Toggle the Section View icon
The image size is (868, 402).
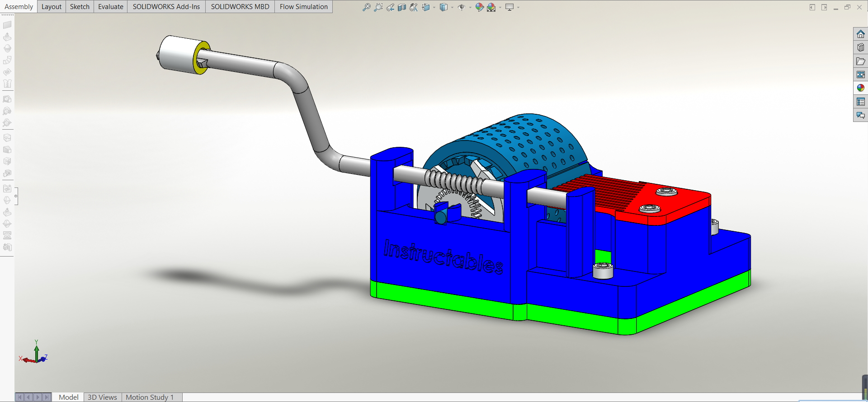point(401,7)
